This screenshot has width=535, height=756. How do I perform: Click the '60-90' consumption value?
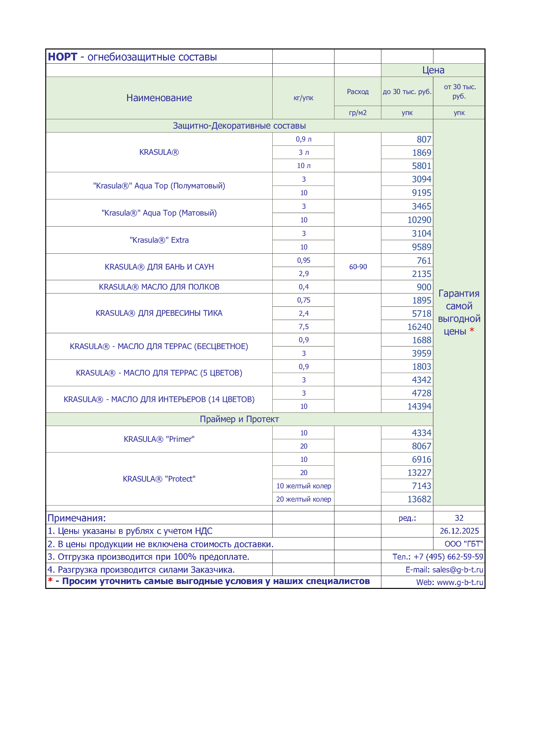pos(358,267)
